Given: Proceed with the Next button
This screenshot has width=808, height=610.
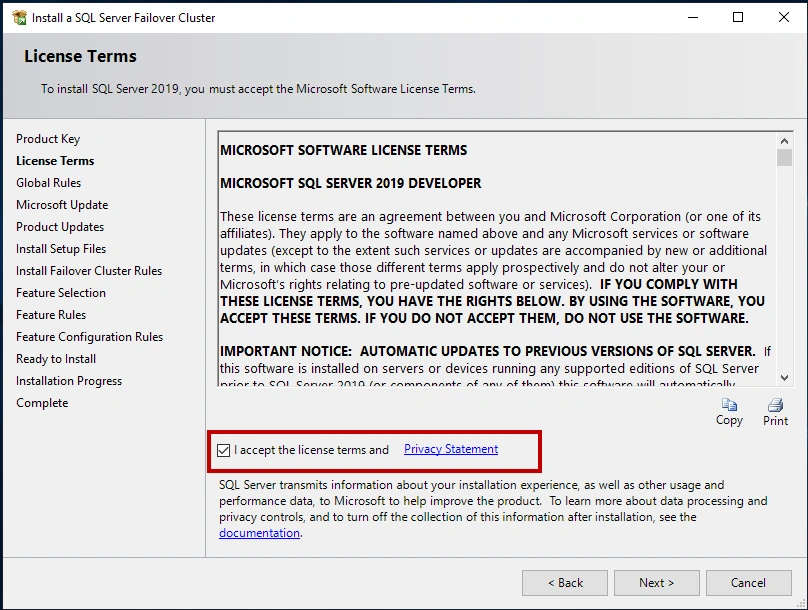Looking at the screenshot, I should (656, 583).
